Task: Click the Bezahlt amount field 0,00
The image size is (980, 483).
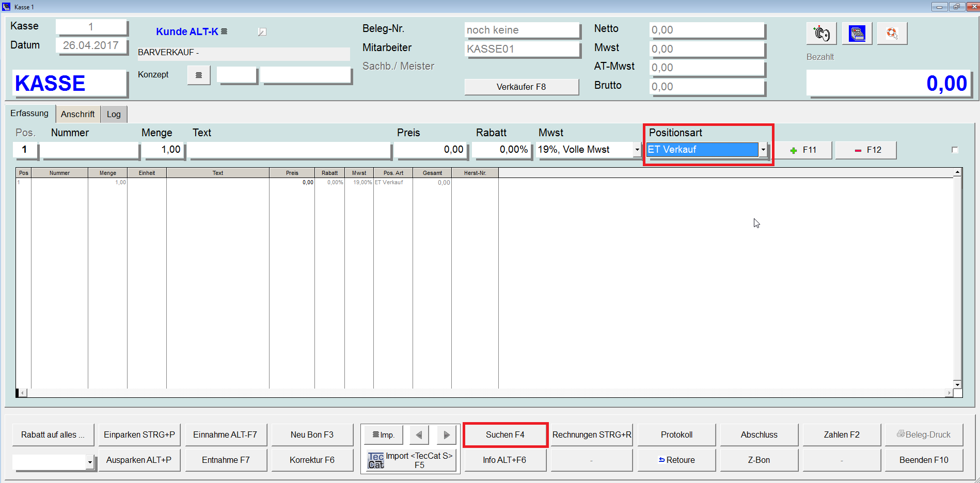Action: 889,83
